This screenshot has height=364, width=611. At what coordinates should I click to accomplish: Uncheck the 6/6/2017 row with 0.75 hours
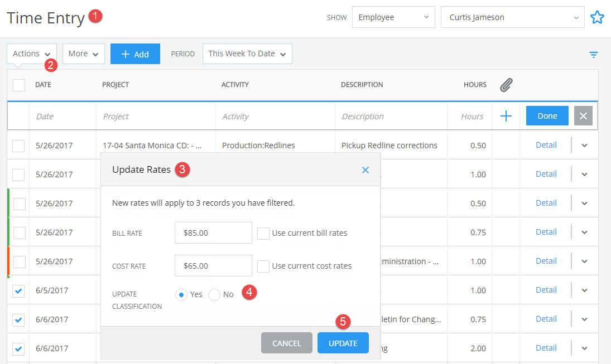(18, 319)
